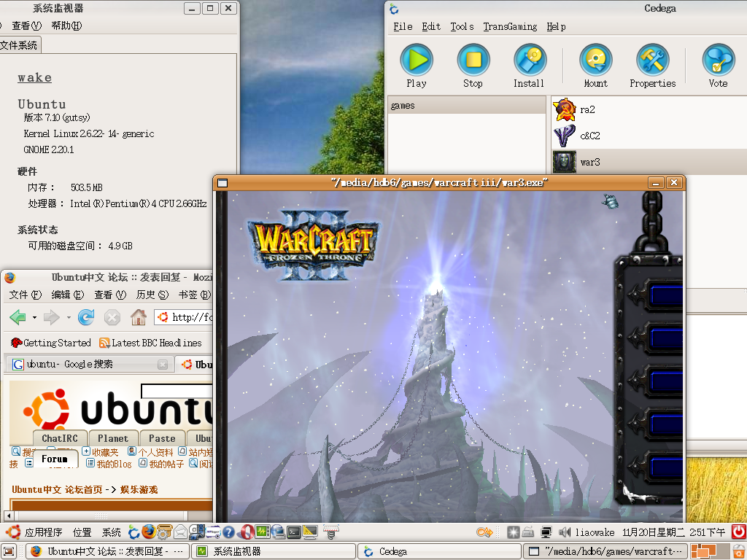Image resolution: width=747 pixels, height=560 pixels.
Task: Click the Firefox Forward arrow
Action: 52,317
